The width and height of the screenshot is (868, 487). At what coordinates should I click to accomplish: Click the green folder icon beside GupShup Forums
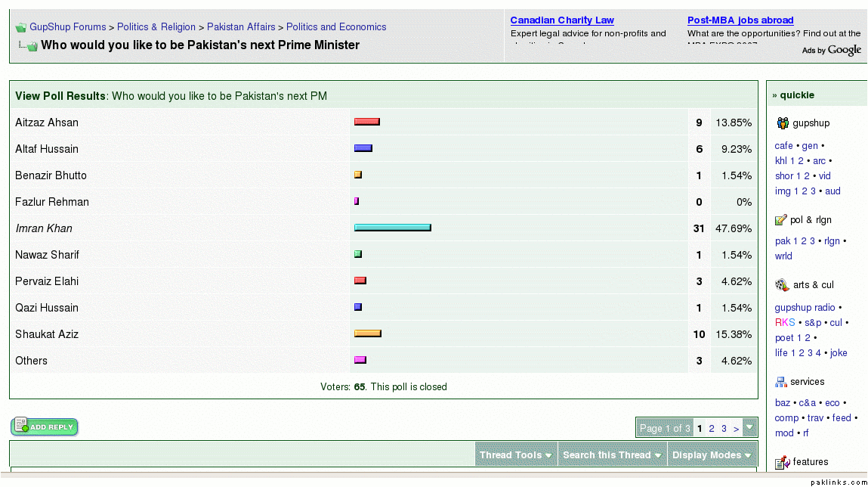coord(20,28)
